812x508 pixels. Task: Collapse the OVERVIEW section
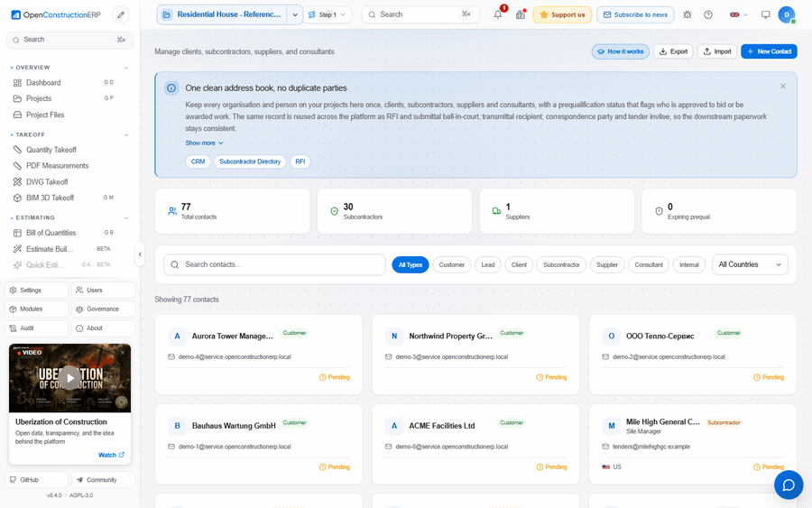pos(125,68)
